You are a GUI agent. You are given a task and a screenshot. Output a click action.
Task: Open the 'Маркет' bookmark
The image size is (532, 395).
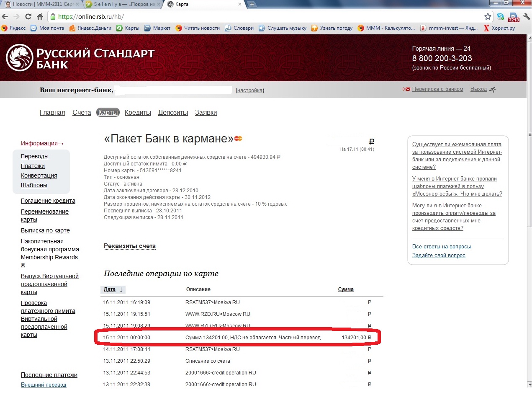pyautogui.click(x=158, y=28)
